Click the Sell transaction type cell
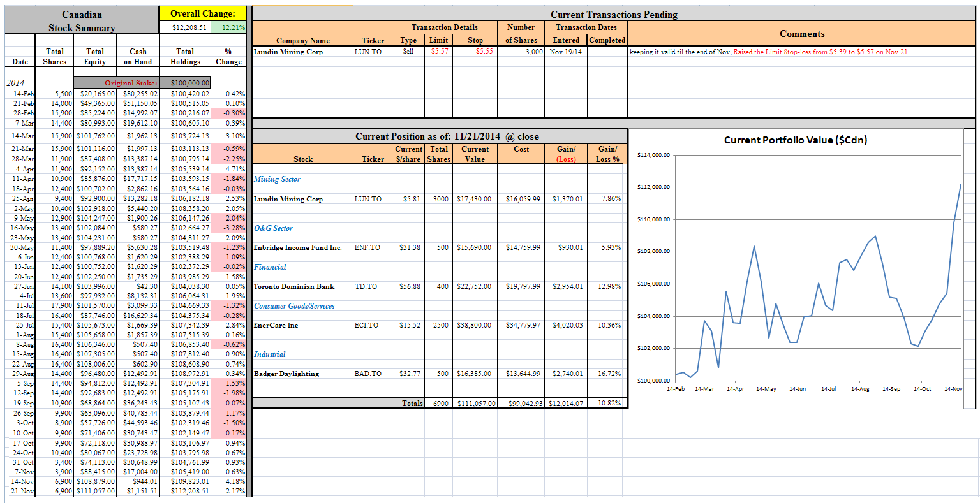 [408, 52]
